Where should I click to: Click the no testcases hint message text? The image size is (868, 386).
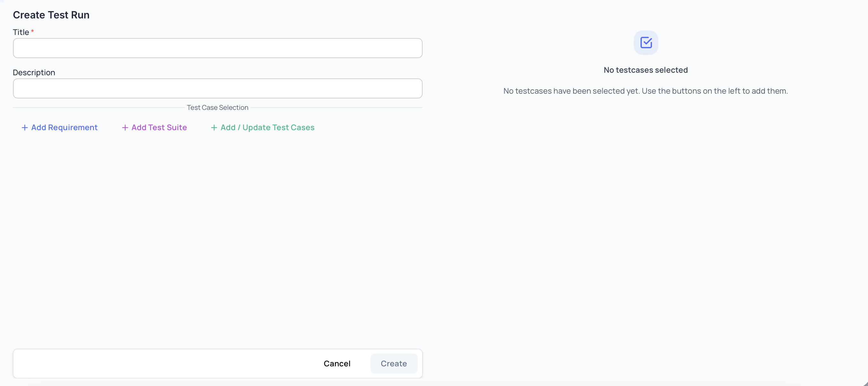click(645, 91)
